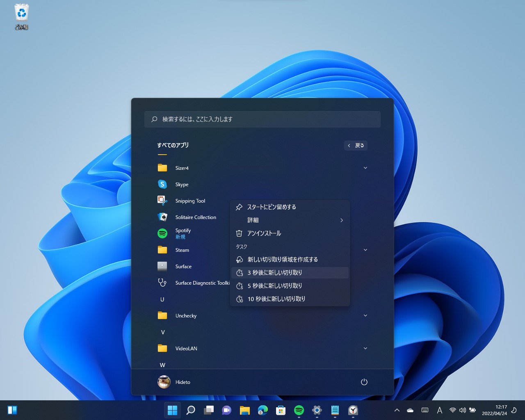Viewport: 525px width, 420px height.
Task: Show hidden tray icons chevron
Action: (397, 410)
